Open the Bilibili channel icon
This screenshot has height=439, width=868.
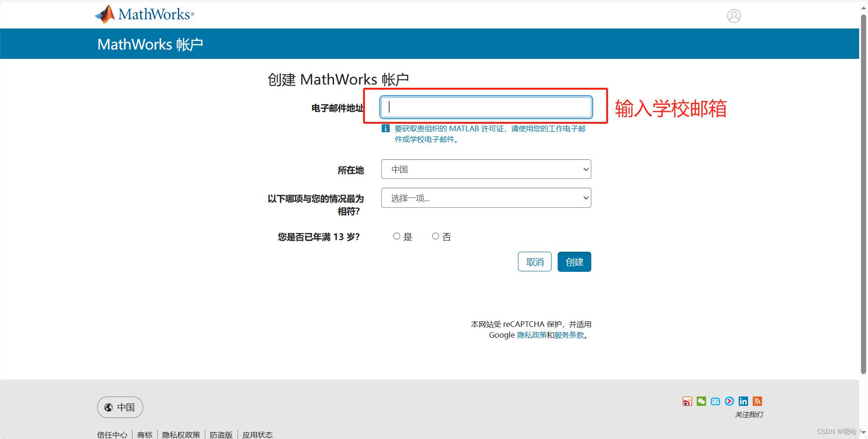point(715,401)
